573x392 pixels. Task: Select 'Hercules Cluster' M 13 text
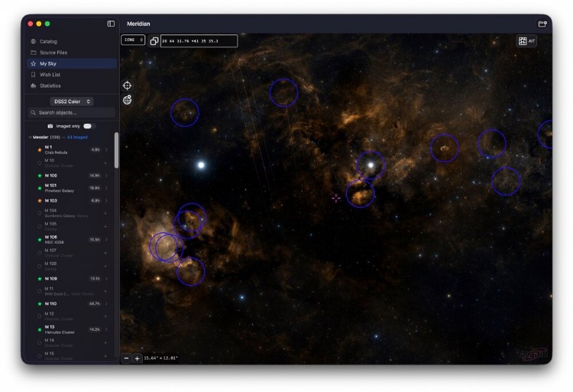tap(60, 332)
